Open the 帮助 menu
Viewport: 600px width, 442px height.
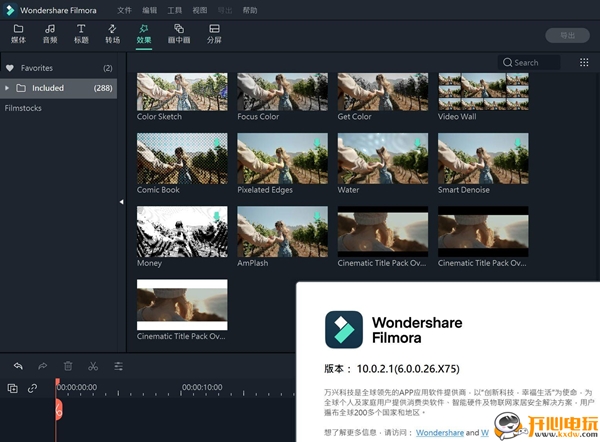pos(250,10)
